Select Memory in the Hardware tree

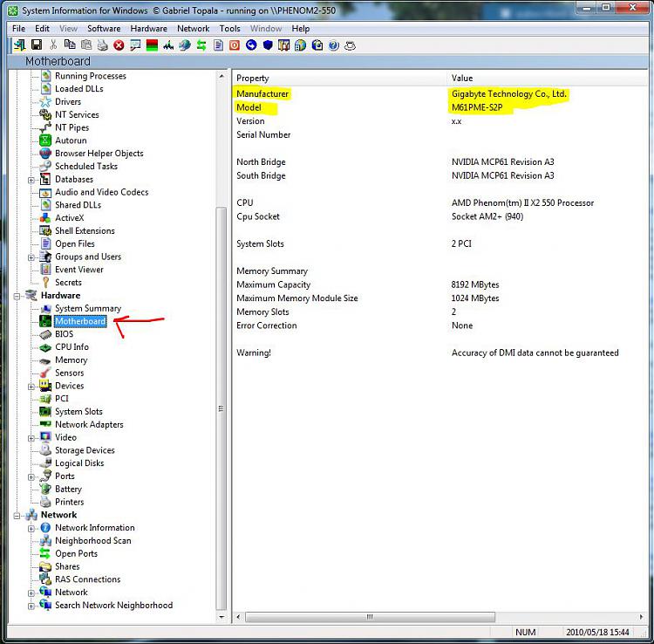point(72,360)
